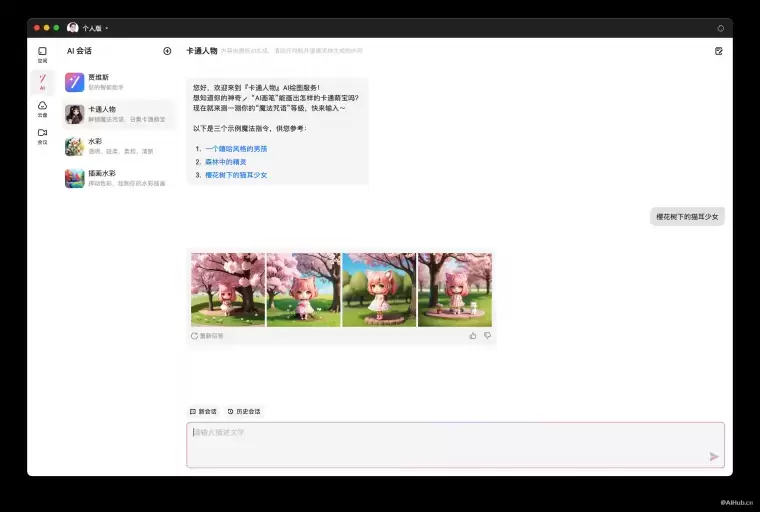This screenshot has width=760, height=512.
Task: Click the plus icon beside AI 会话
Action: (167, 51)
